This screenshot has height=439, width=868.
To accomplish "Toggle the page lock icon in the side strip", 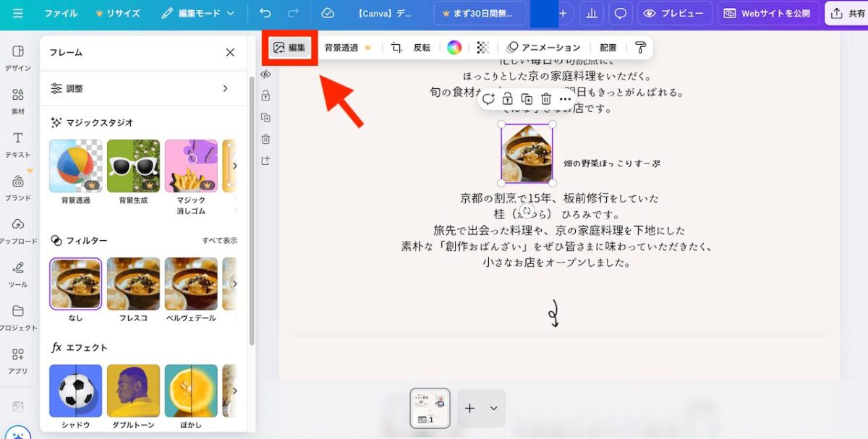I will point(266,95).
